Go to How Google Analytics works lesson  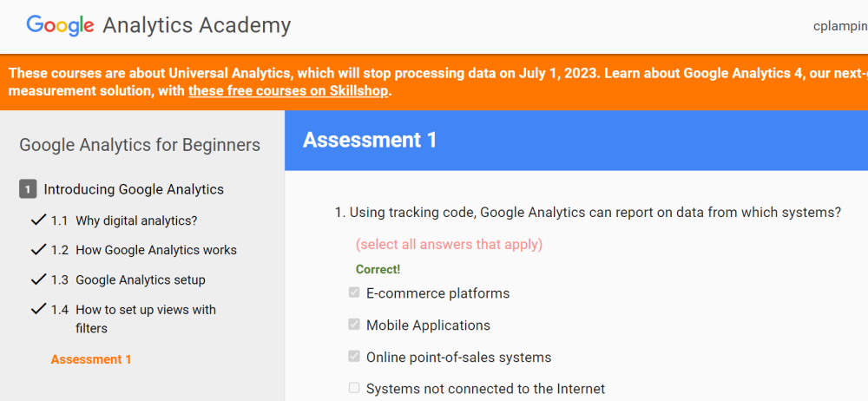(155, 250)
